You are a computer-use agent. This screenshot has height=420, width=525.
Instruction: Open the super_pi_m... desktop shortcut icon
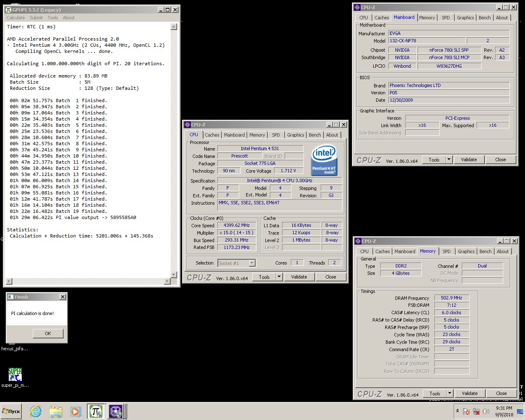pos(15,374)
